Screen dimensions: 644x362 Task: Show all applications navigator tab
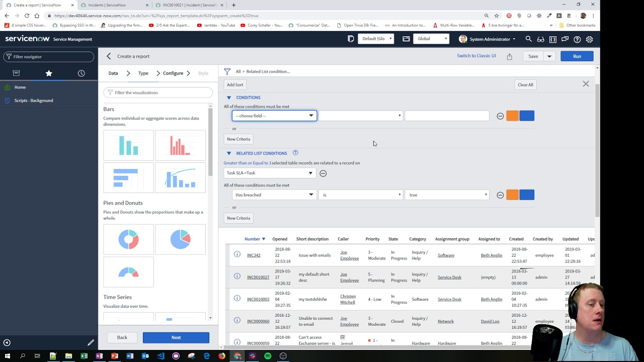(16, 73)
